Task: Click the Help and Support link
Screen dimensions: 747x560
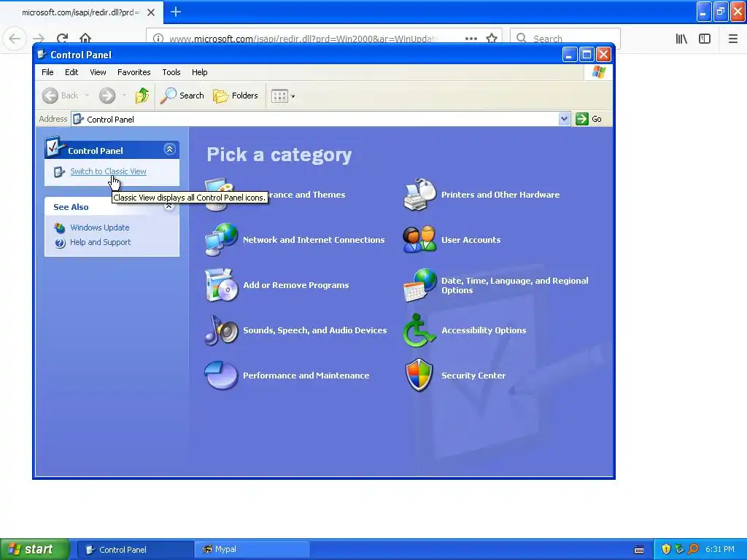Action: [100, 242]
